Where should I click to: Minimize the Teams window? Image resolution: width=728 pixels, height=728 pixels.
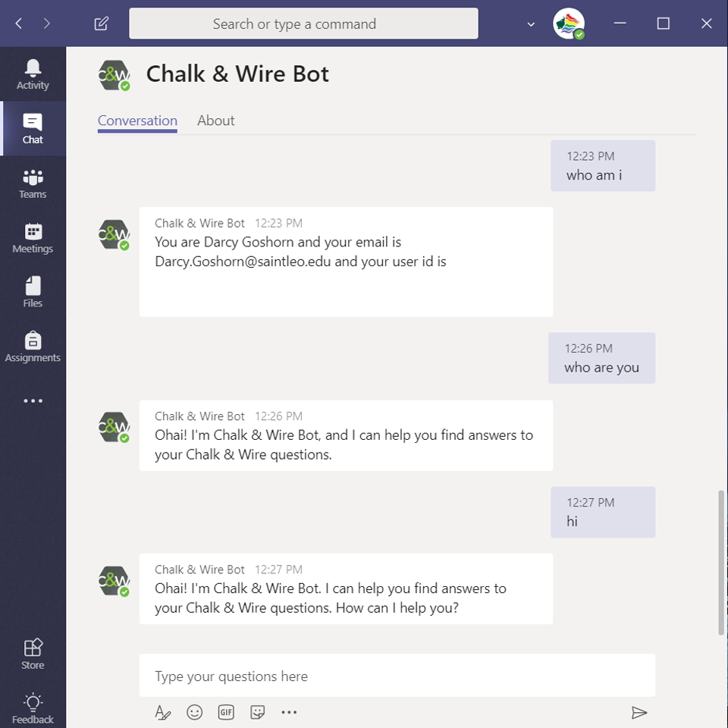point(620,24)
